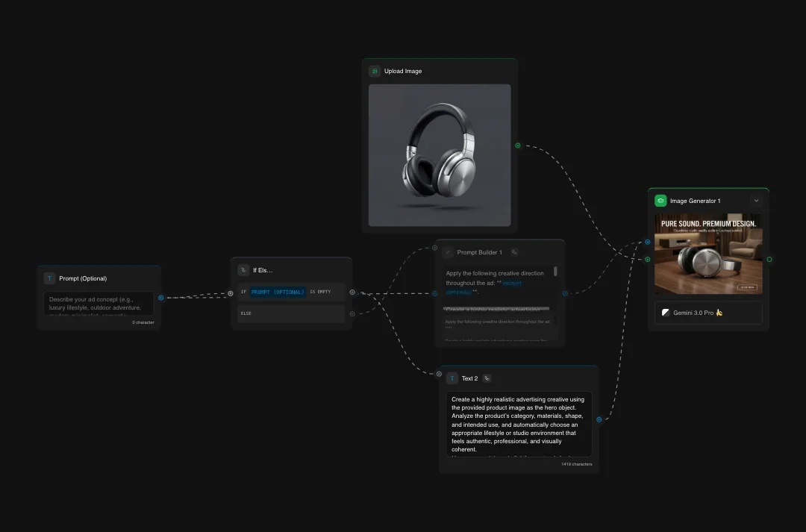Click the Upload Image node's picture icon
Screen dimensions: 806x532
pyautogui.click(x=374, y=71)
